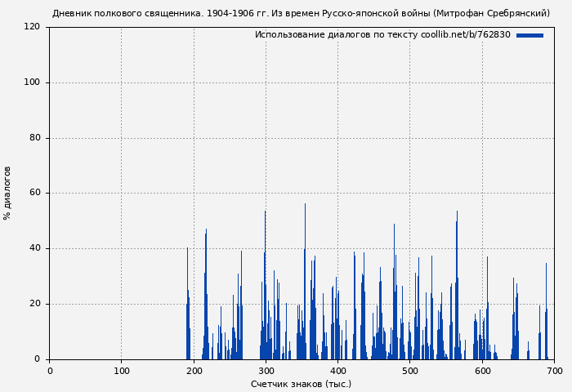
Task: Click the chart title at the top
Action: click(x=301, y=13)
